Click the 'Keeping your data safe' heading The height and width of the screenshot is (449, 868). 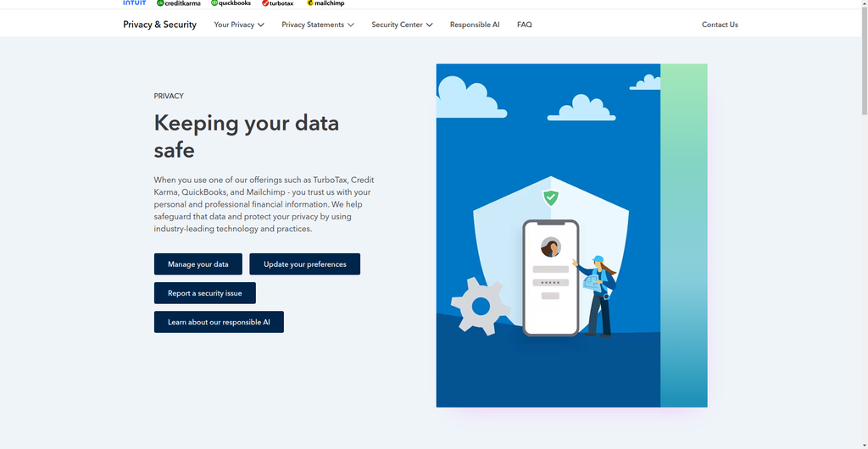tap(247, 136)
